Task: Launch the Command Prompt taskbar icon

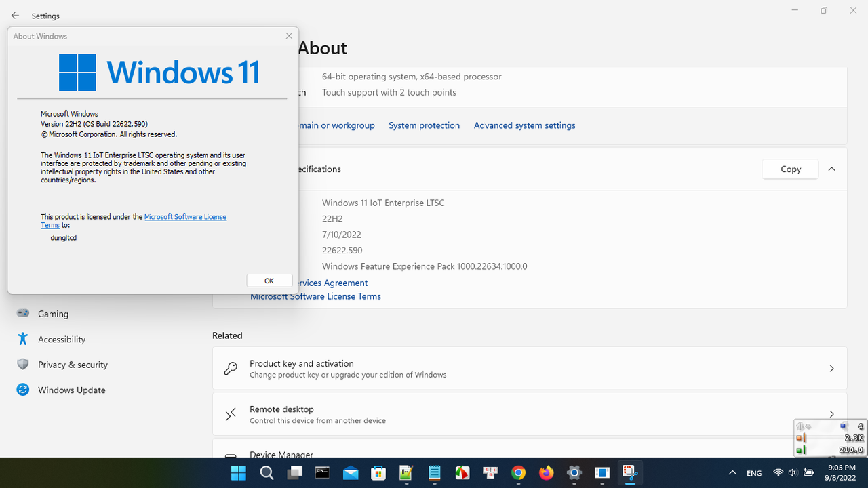Action: [323, 472]
